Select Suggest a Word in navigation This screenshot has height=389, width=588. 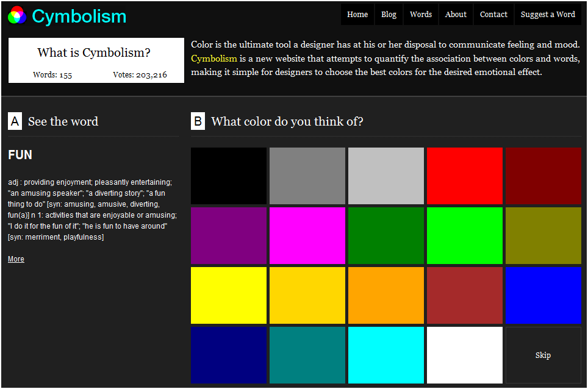point(548,14)
